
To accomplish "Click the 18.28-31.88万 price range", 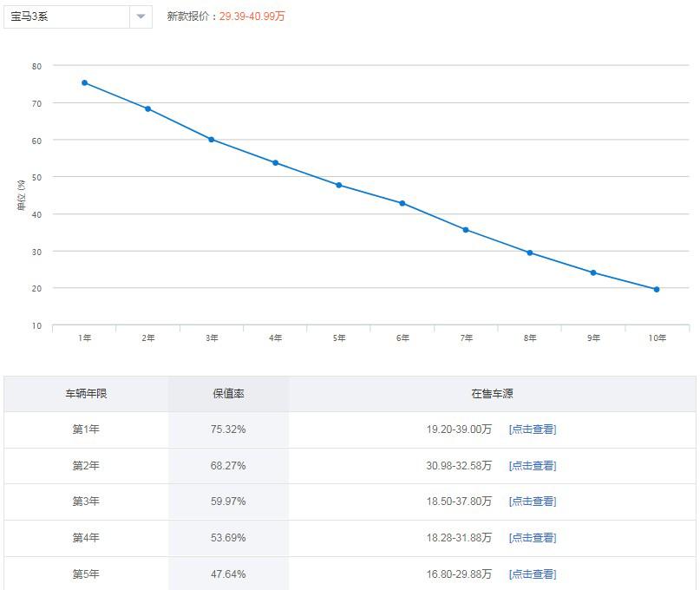I will point(459,538).
